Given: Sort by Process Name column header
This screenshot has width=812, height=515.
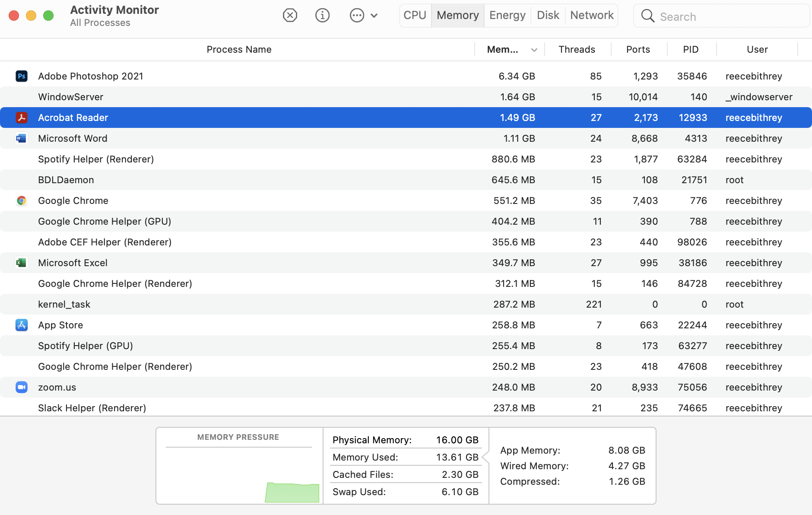Looking at the screenshot, I should click(x=239, y=50).
